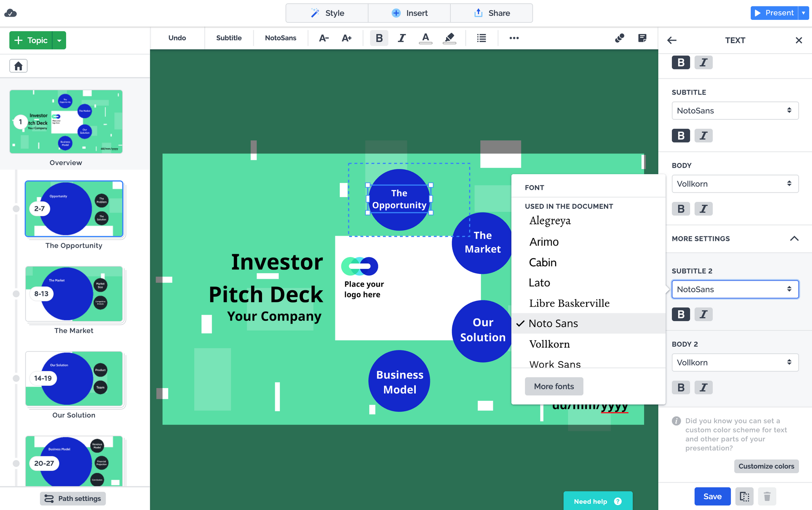Click the More fonts button
The width and height of the screenshot is (812, 510).
tap(554, 386)
